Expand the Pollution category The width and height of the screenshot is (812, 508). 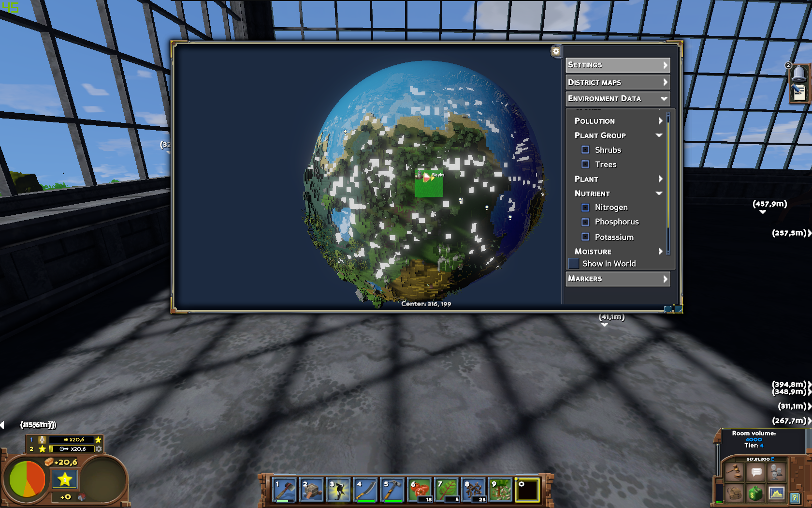(x=618, y=121)
